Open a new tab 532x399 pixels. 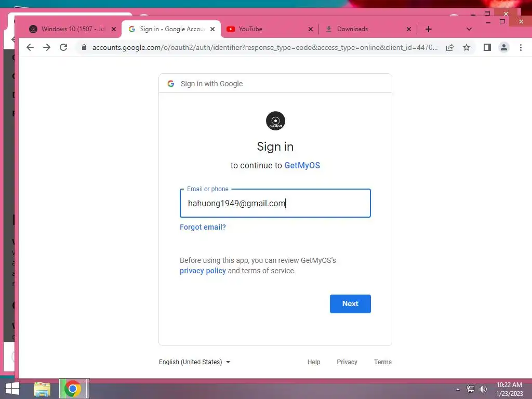click(429, 29)
